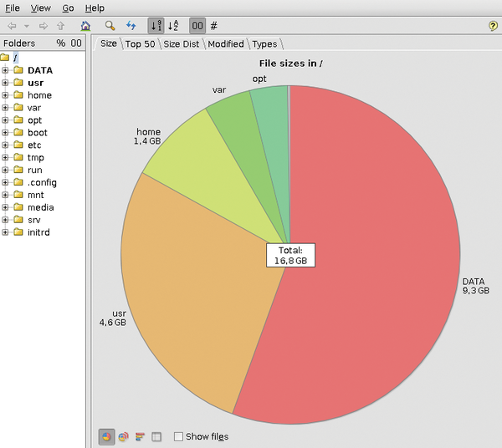
Task: Click the etc folder icon in tree
Action: (18, 145)
